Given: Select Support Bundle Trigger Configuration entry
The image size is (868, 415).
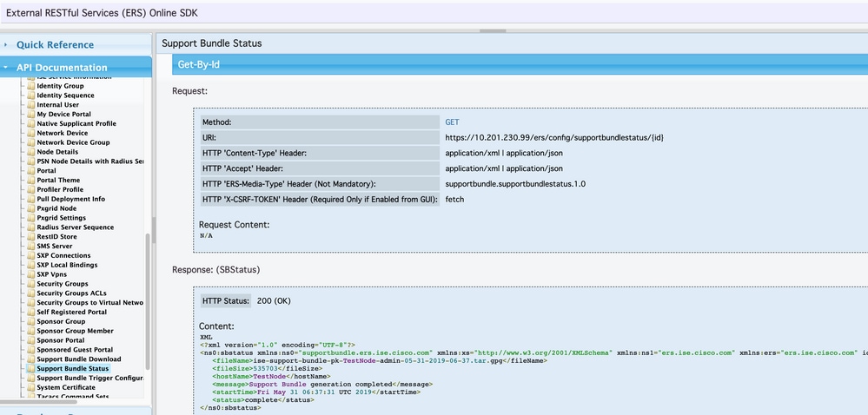Looking at the screenshot, I should coord(90,378).
